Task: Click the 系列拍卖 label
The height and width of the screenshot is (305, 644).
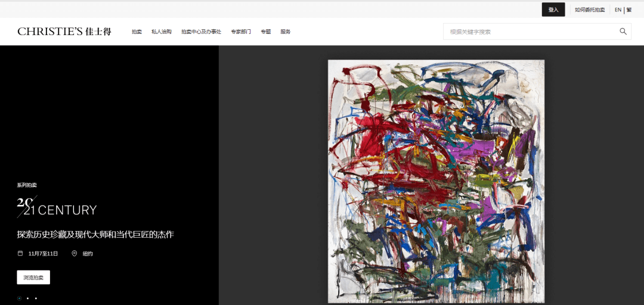Action: (27, 185)
